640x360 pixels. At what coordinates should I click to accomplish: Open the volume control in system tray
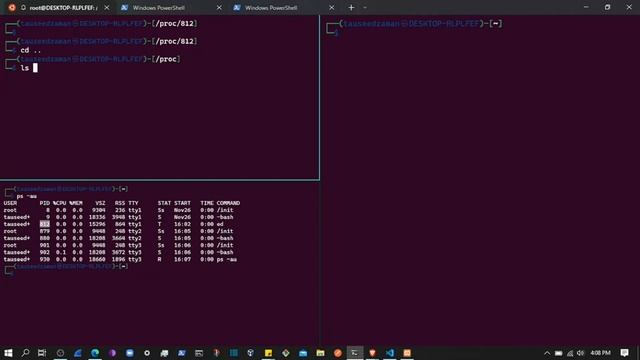pyautogui.click(x=580, y=353)
